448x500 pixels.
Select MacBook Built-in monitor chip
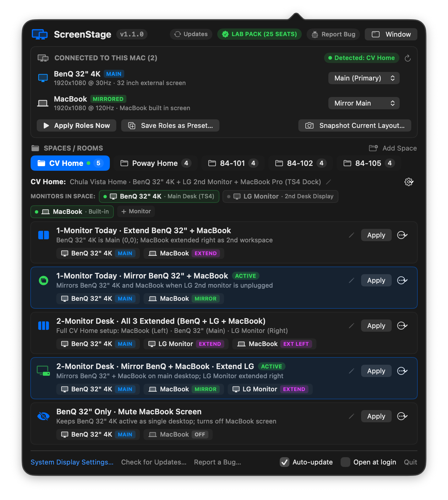[72, 212]
